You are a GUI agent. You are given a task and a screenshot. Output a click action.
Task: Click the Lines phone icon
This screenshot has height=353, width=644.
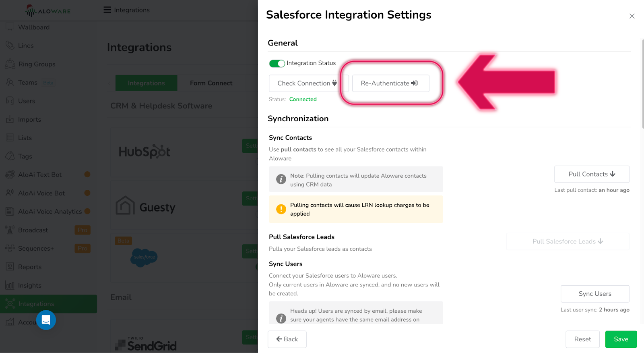(x=10, y=45)
